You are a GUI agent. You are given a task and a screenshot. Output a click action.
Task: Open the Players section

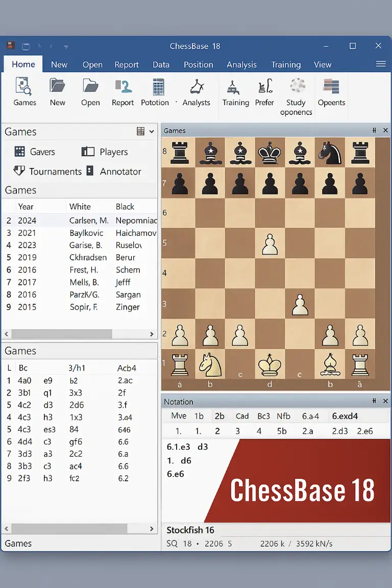105,152
